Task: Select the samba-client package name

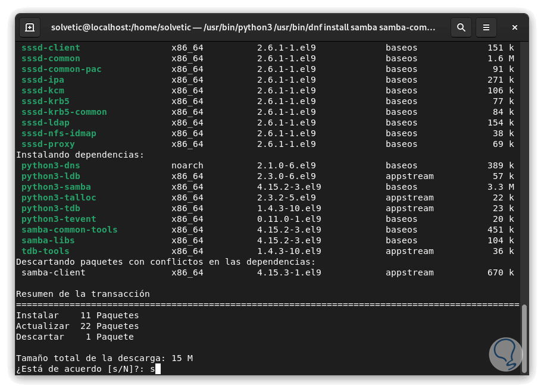Action: 54,272
